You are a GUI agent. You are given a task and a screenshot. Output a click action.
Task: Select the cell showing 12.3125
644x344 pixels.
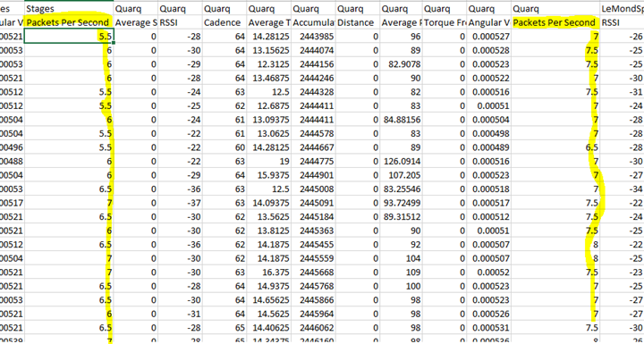pos(268,64)
